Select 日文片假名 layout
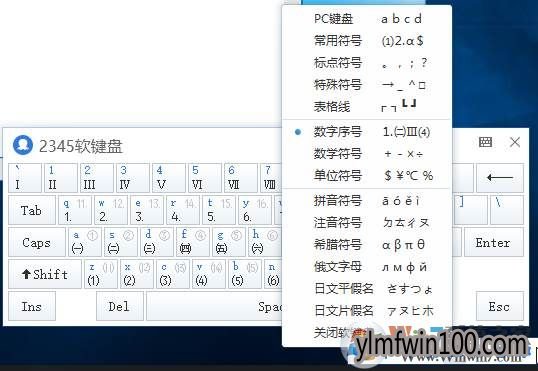 pos(366,311)
